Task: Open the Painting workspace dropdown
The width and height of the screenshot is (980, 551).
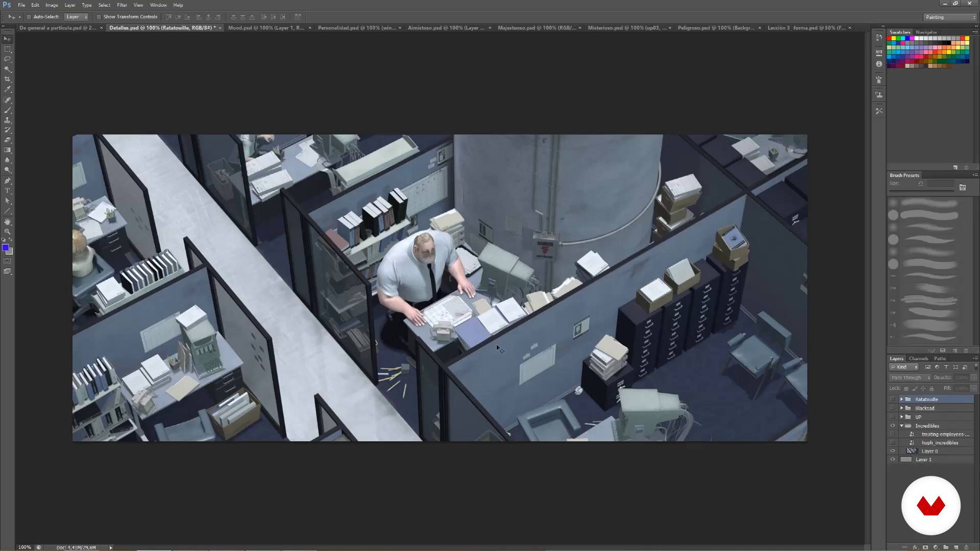Action: click(x=950, y=17)
